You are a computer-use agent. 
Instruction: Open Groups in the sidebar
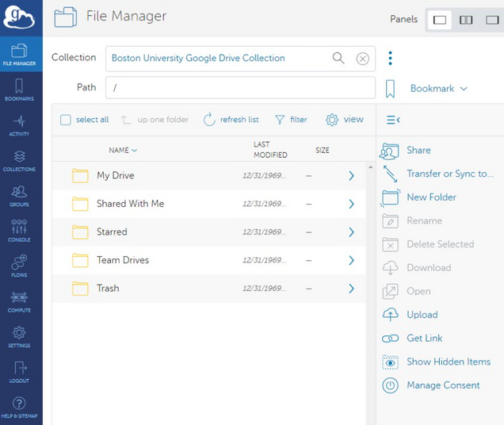[x=19, y=195]
